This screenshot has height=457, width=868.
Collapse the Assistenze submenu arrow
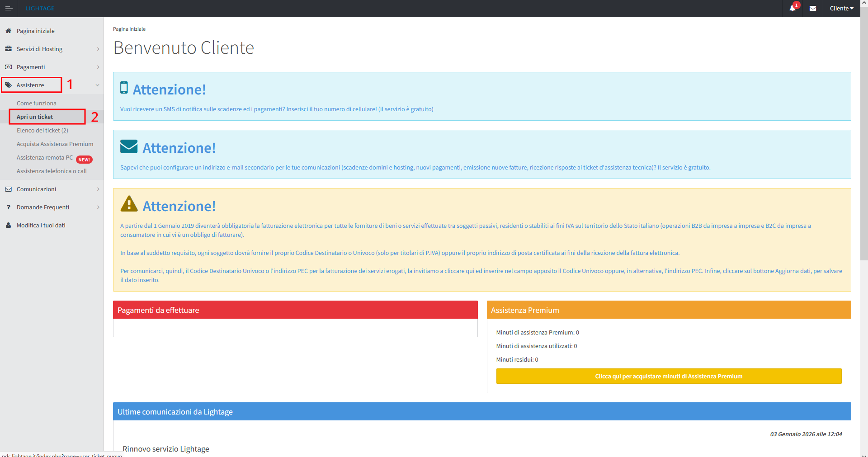click(97, 85)
